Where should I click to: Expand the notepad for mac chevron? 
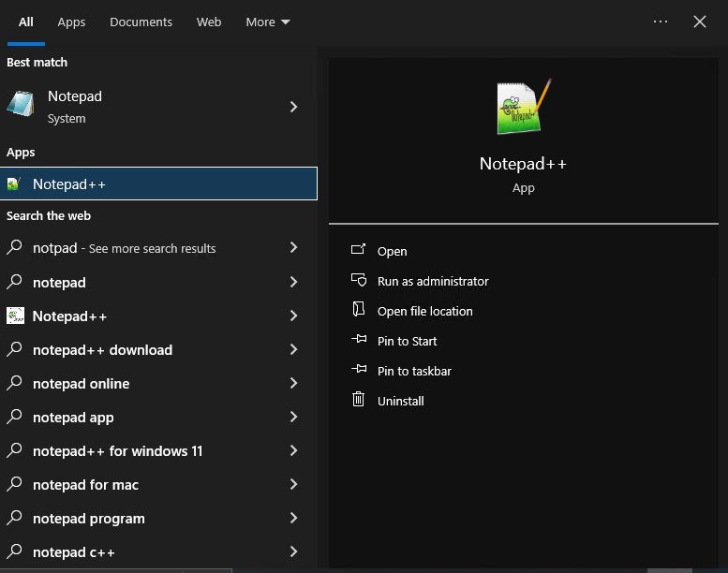293,484
